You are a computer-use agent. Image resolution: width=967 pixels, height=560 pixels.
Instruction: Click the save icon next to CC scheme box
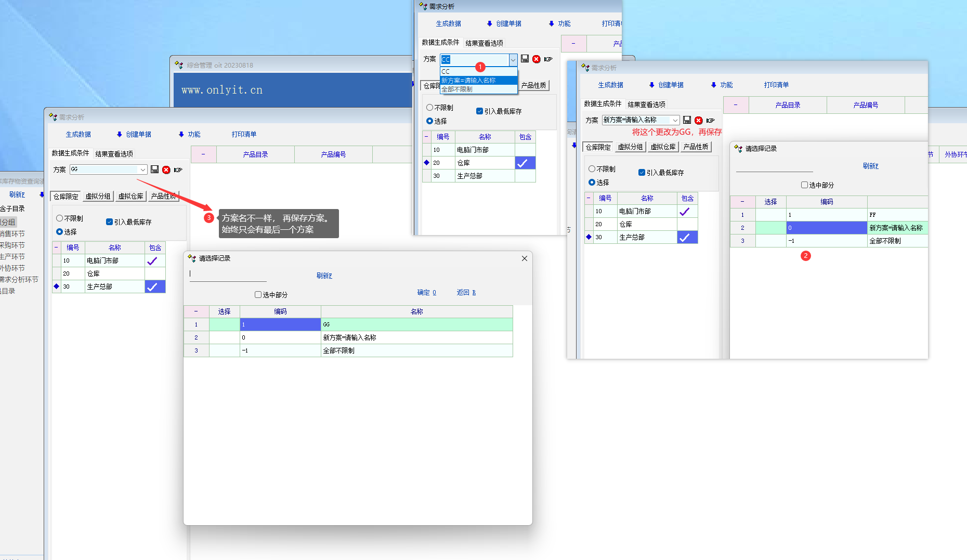point(525,59)
